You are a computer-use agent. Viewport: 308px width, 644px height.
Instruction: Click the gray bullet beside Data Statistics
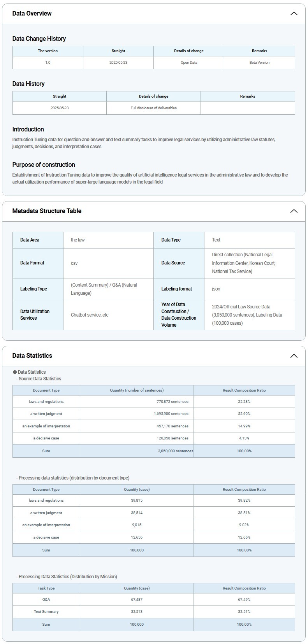coord(15,372)
